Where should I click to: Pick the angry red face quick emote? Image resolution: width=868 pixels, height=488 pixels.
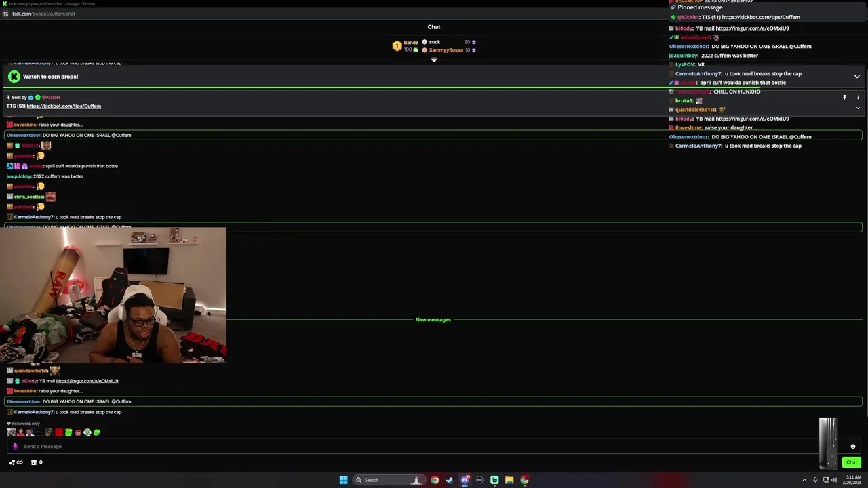coord(78,432)
